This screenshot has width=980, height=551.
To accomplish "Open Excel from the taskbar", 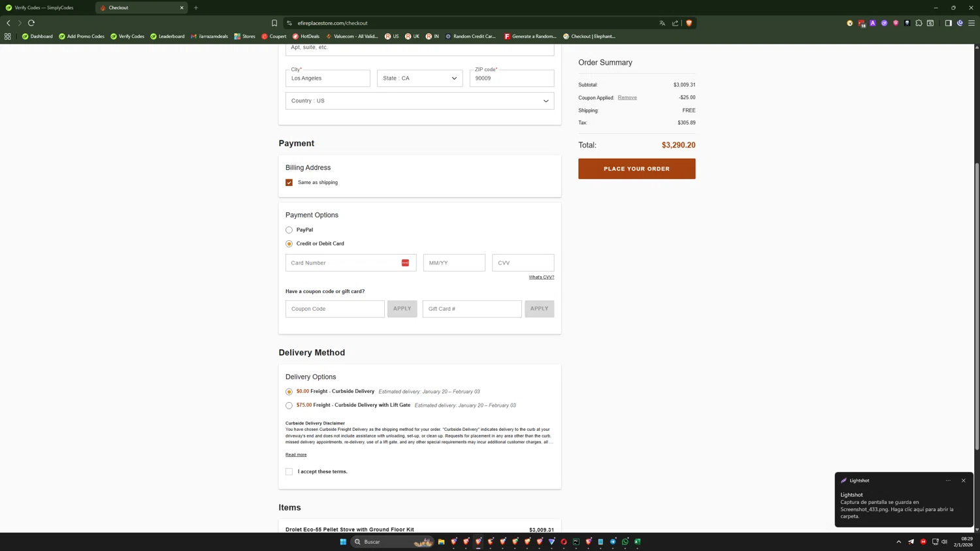I will coord(638,541).
